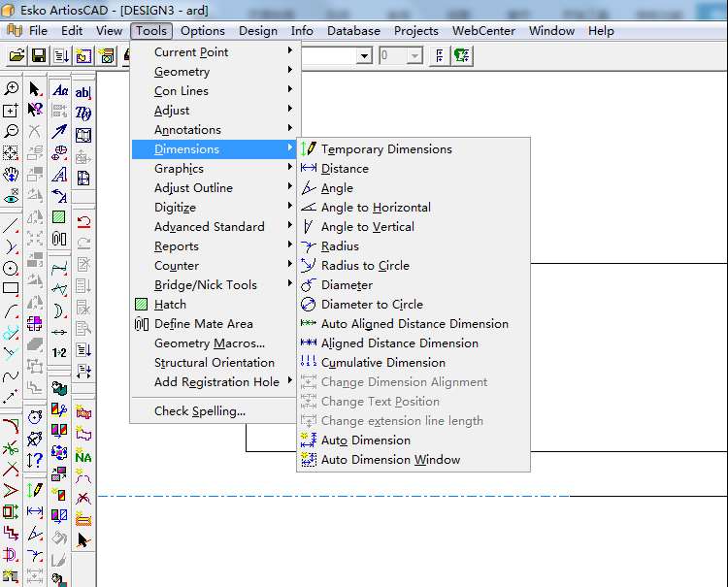Image resolution: width=728 pixels, height=587 pixels.
Task: Click Geometry Macros... menu entry
Action: coord(210,343)
